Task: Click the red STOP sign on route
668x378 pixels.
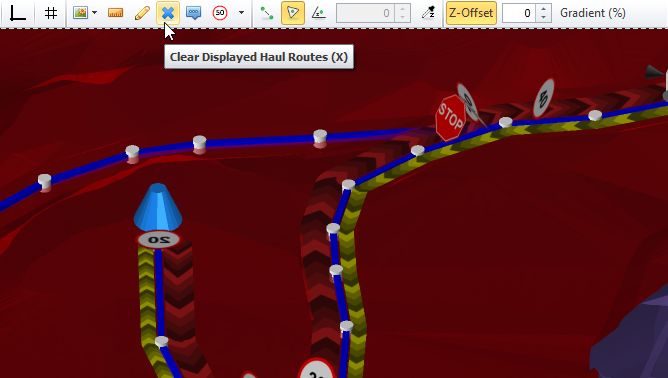Action: pos(450,118)
